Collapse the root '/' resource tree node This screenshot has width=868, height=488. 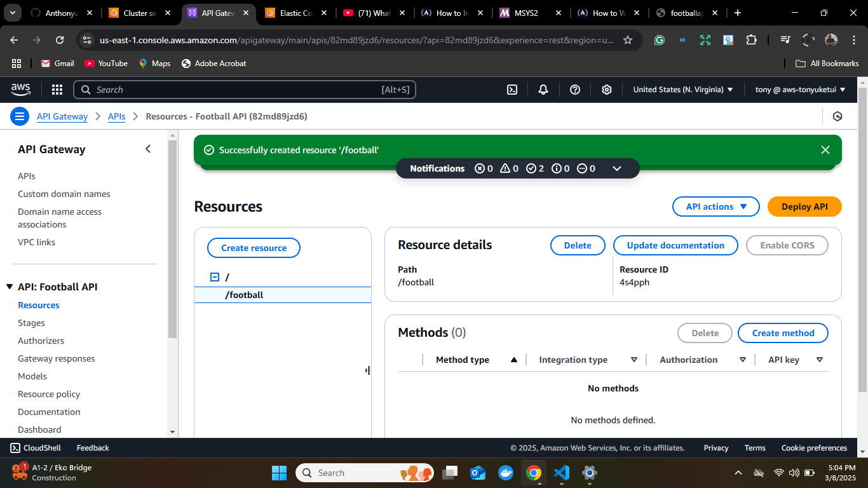pos(214,277)
